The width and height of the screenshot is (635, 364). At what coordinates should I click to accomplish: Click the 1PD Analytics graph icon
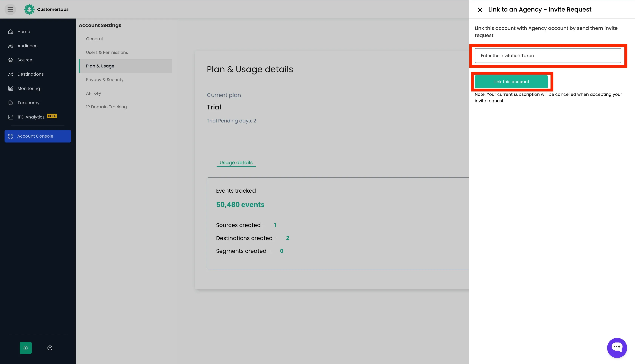[x=11, y=117]
